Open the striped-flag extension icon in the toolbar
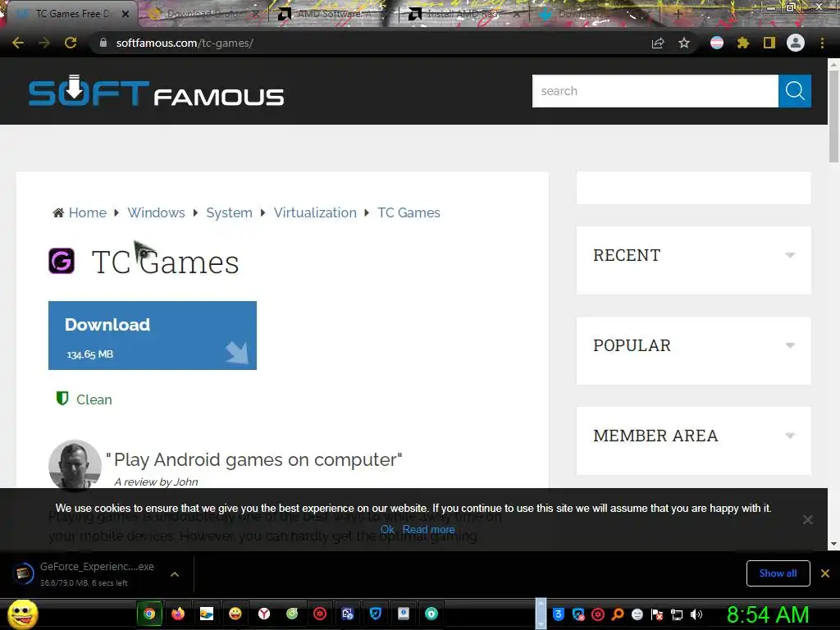 point(716,43)
